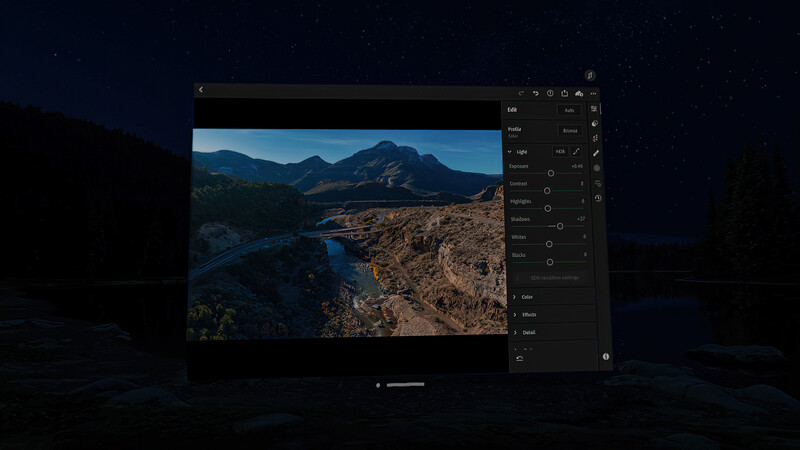800x450 pixels.
Task: Select the Crop and rotate tool icon
Action: click(595, 138)
